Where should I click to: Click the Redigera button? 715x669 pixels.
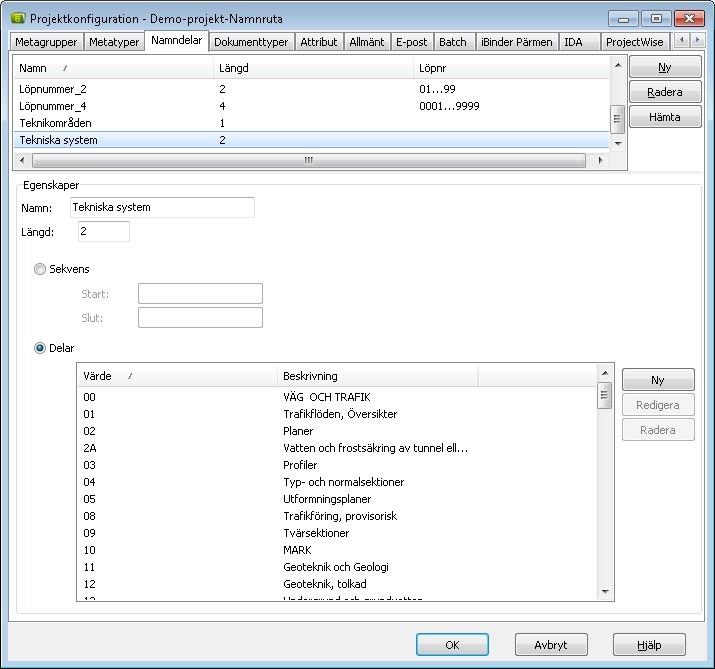click(x=658, y=405)
